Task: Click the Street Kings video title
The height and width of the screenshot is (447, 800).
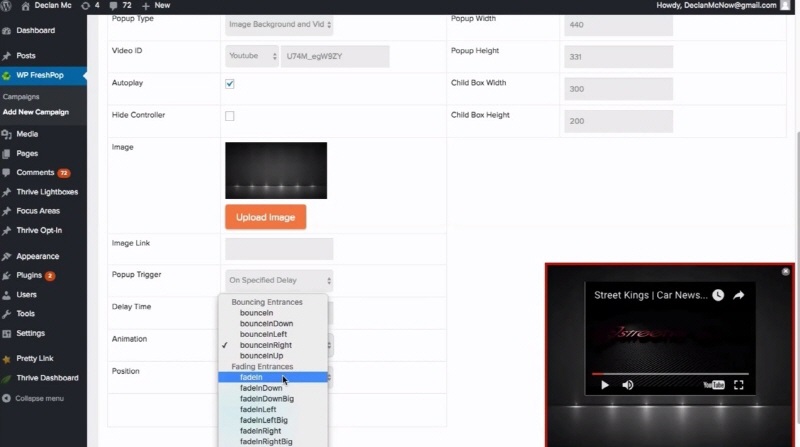Action: point(651,295)
